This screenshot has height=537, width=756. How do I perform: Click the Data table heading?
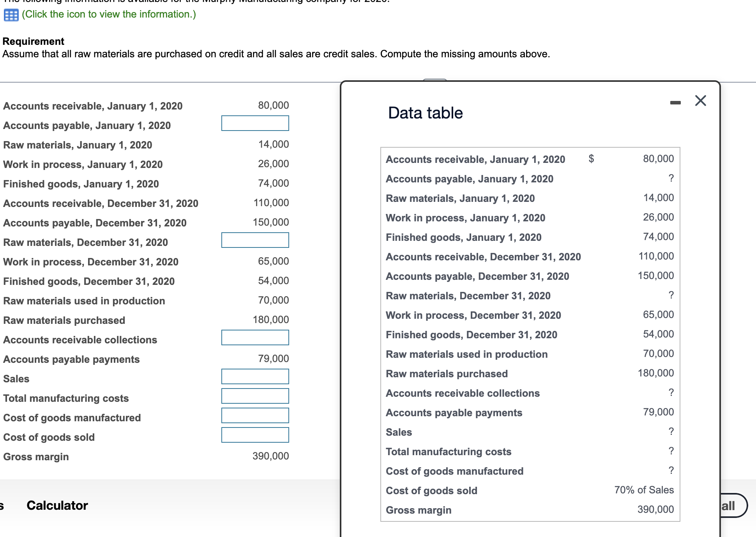click(425, 113)
